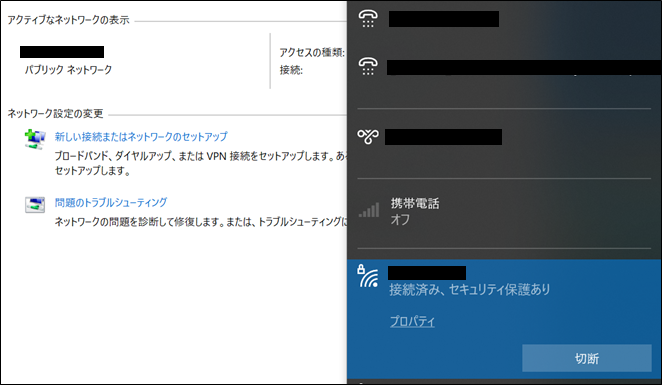Select the first redacted dial-up connection name
The width and height of the screenshot is (662, 385).
point(444,19)
